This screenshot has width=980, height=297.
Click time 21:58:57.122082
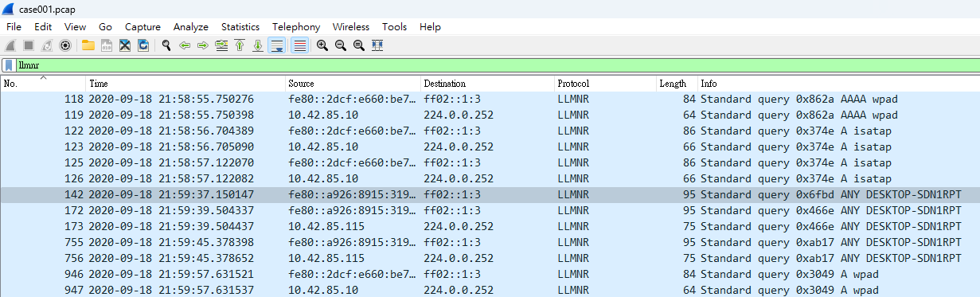point(171,179)
